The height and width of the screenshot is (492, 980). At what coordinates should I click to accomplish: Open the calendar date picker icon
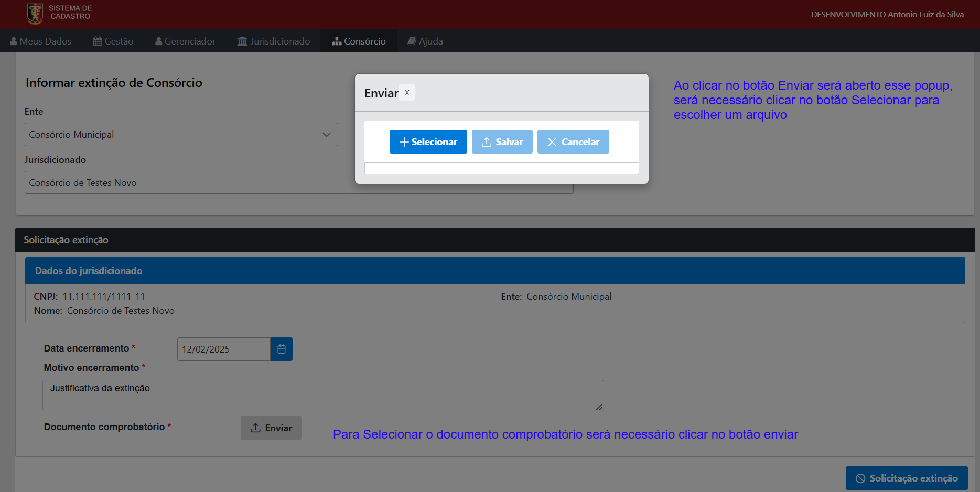coord(282,349)
